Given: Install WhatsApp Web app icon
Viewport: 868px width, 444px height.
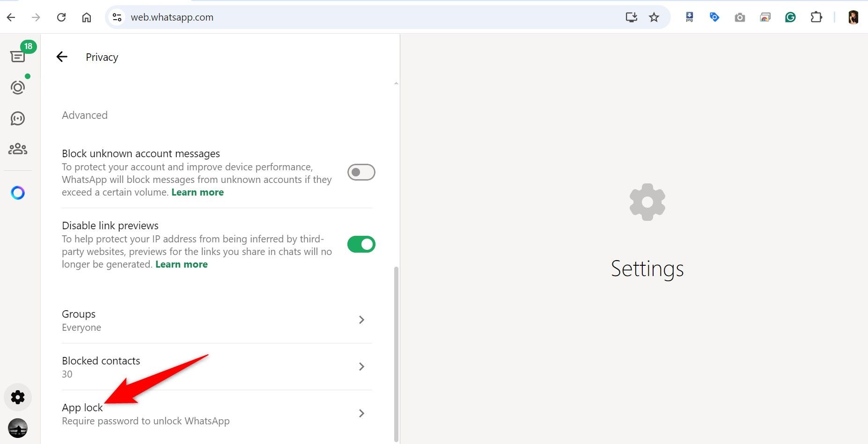Looking at the screenshot, I should (x=632, y=17).
